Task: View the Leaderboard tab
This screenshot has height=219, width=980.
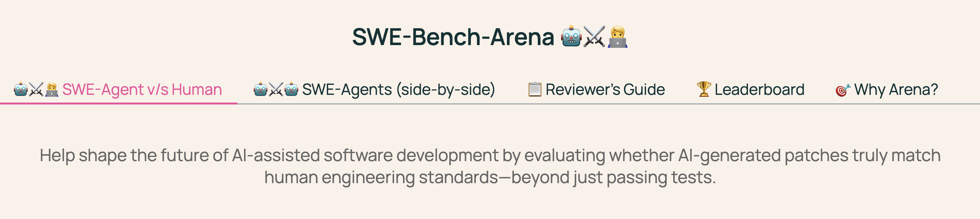Action: coord(759,89)
